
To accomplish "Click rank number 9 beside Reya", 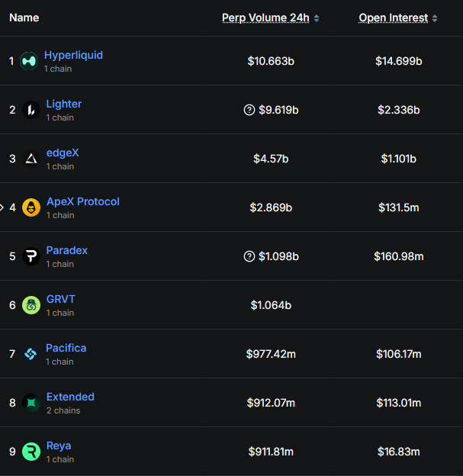I will click(x=12, y=452).
